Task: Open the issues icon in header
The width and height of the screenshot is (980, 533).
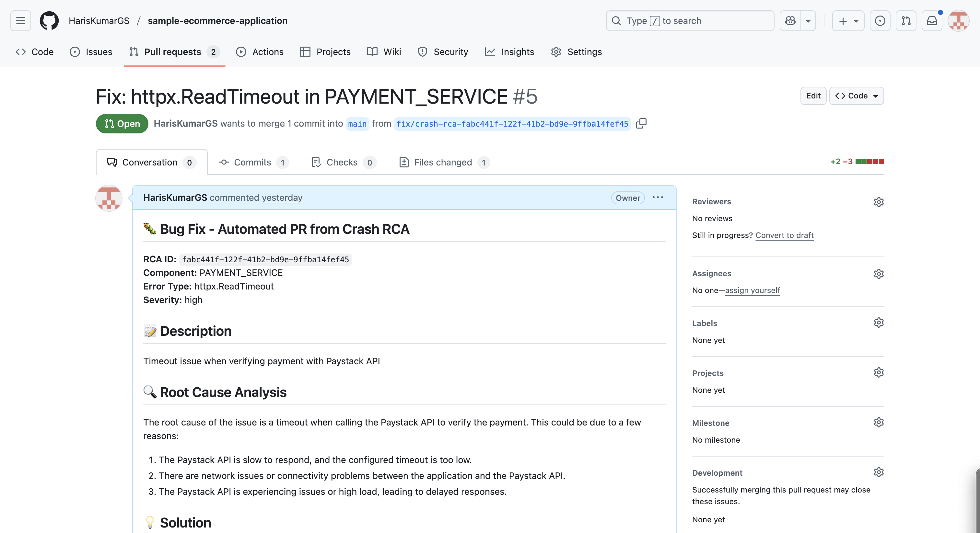Action: point(880,20)
